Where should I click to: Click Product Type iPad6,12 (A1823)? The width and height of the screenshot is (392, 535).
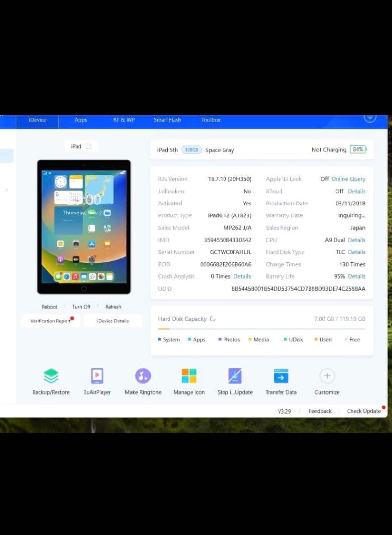click(229, 215)
